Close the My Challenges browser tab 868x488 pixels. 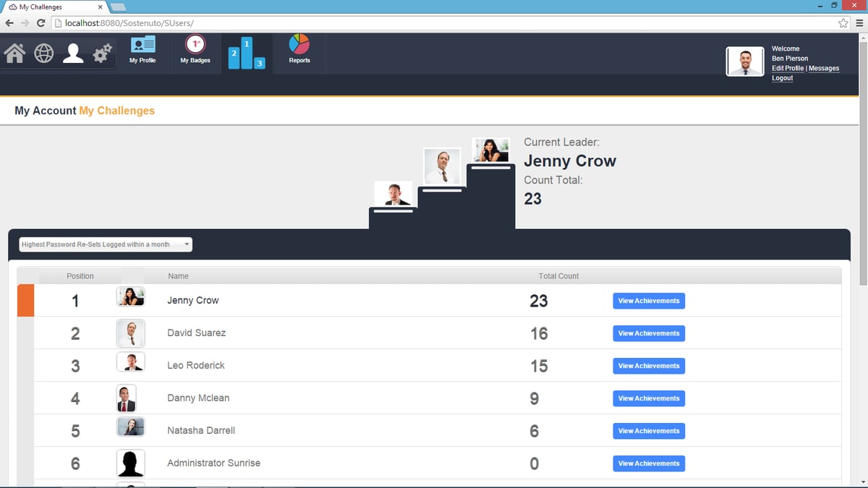tap(100, 7)
